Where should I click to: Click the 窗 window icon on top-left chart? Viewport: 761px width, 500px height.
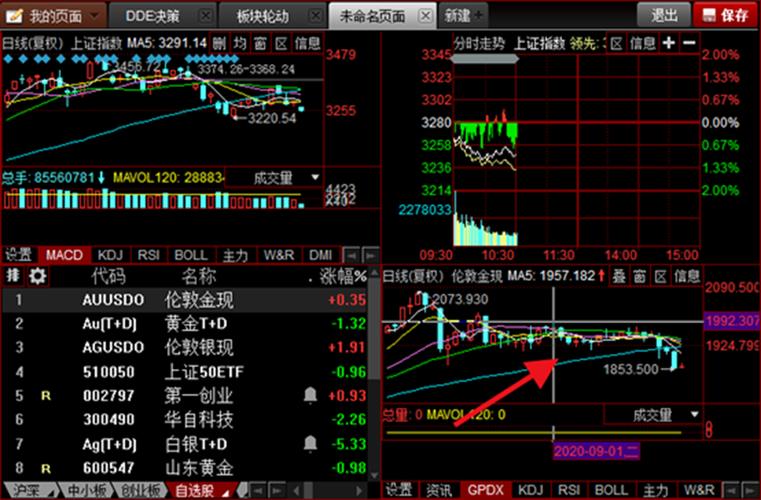pos(260,43)
